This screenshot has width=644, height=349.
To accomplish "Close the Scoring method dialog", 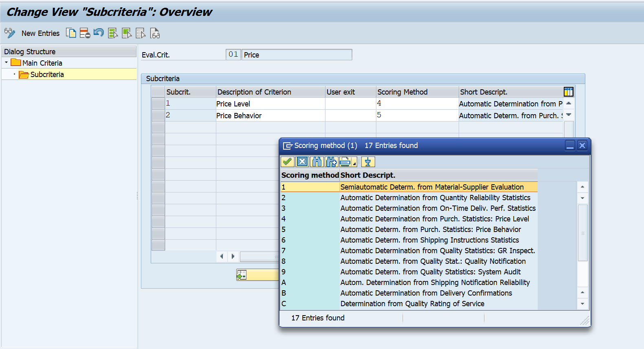I will [582, 145].
